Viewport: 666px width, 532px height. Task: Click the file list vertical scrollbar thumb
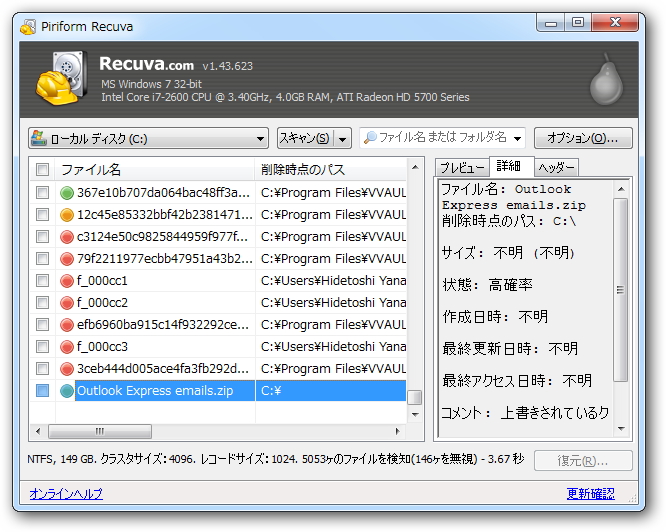coord(415,397)
